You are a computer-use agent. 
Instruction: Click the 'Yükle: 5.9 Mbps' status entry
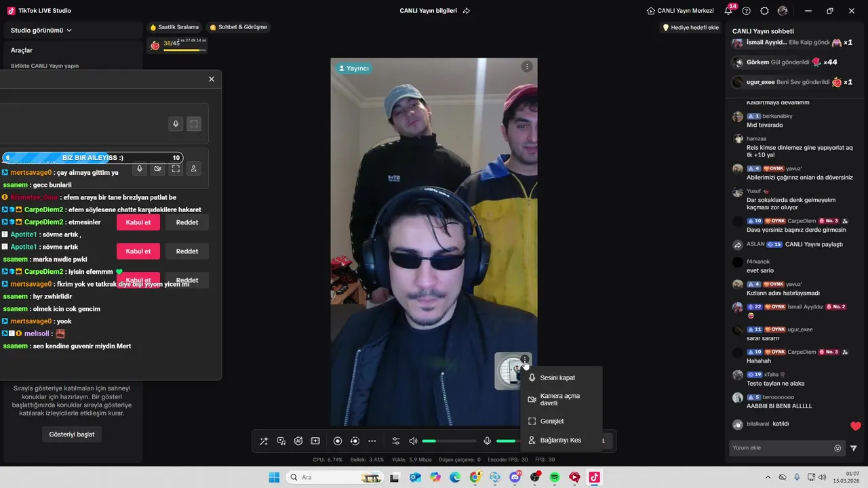pos(412,460)
